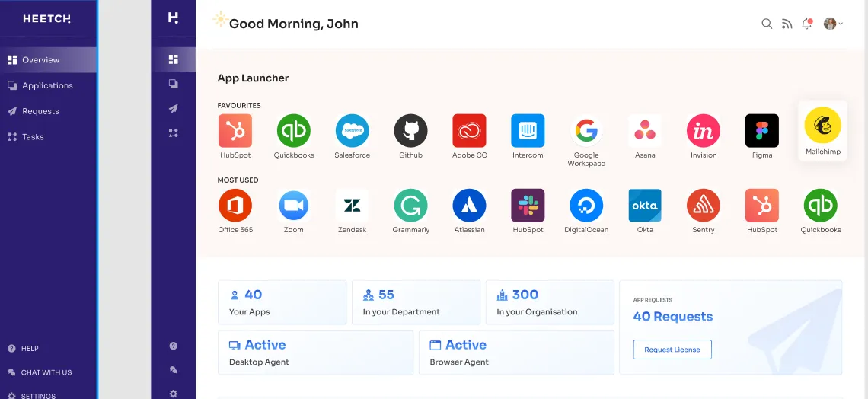This screenshot has width=868, height=399.
Task: Open tasks icon in collapsed sidebar
Action: click(x=174, y=132)
